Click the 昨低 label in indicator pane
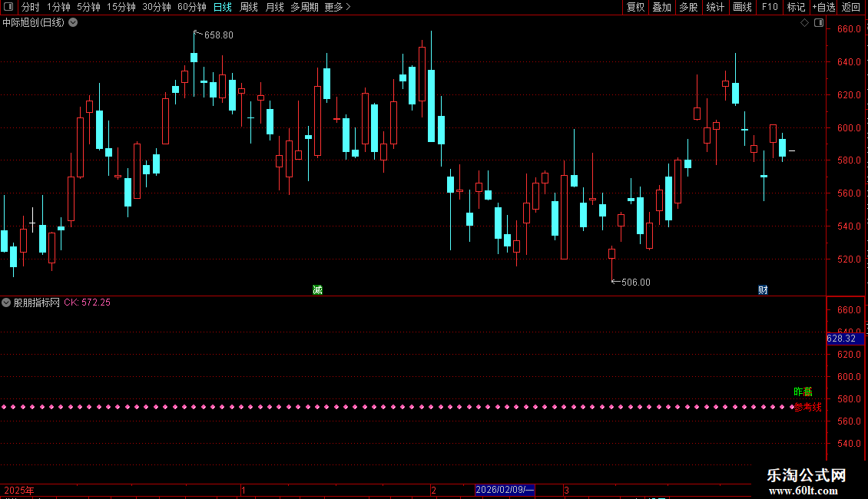Screen dimensions: 868x499 pos(803,392)
